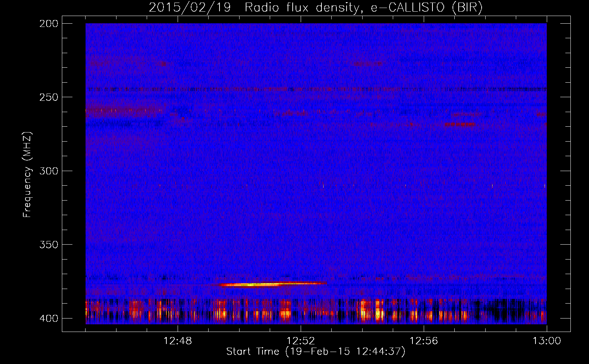Click the 12:48 time tick label

click(x=178, y=341)
